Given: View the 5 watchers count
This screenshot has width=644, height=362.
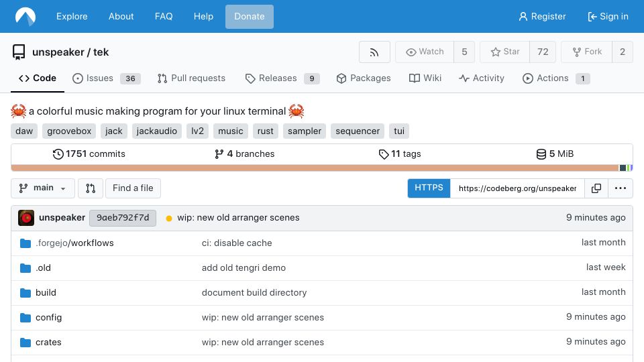Looking at the screenshot, I should 464,52.
